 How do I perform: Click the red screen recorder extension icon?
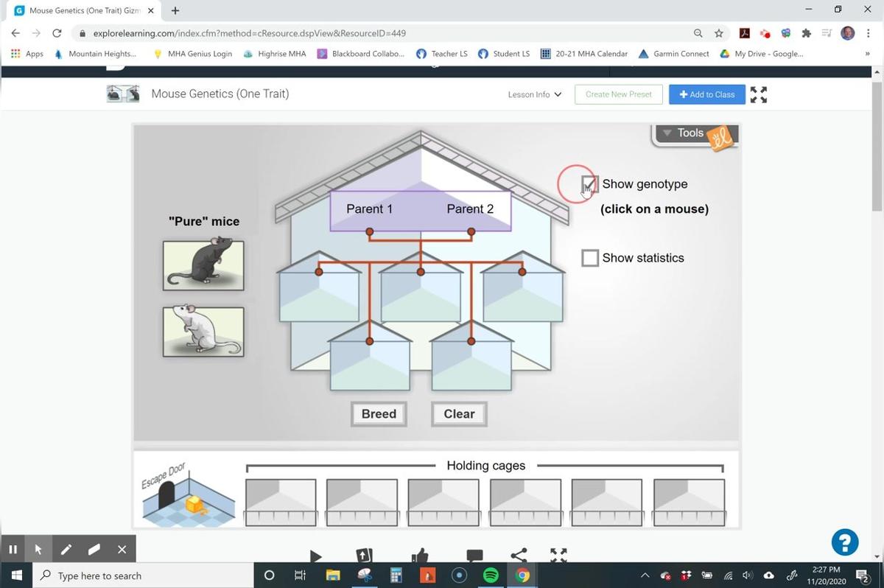tap(765, 34)
